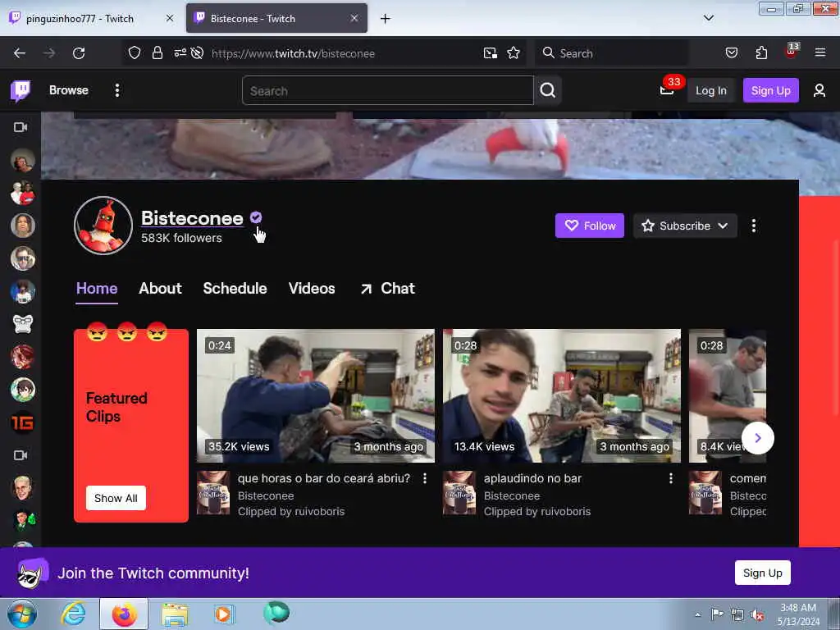Click the Bisteconee verified badge
The height and width of the screenshot is (630, 840).
tap(256, 217)
